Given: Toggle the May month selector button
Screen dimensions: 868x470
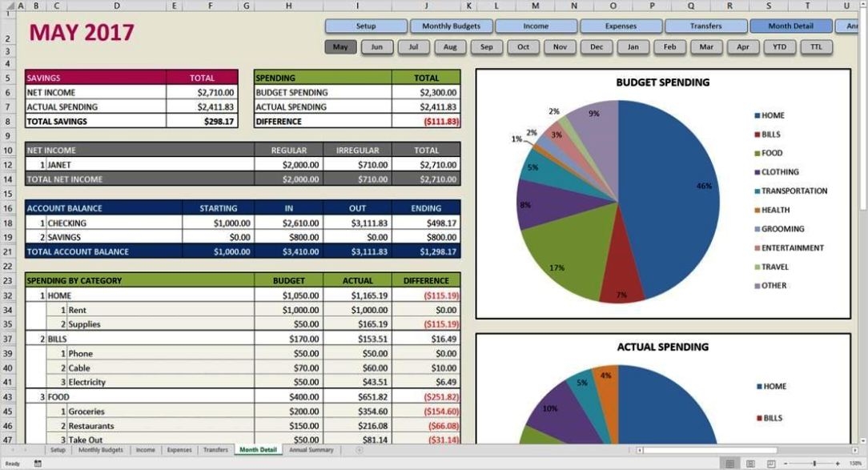Looking at the screenshot, I should tap(340, 46).
